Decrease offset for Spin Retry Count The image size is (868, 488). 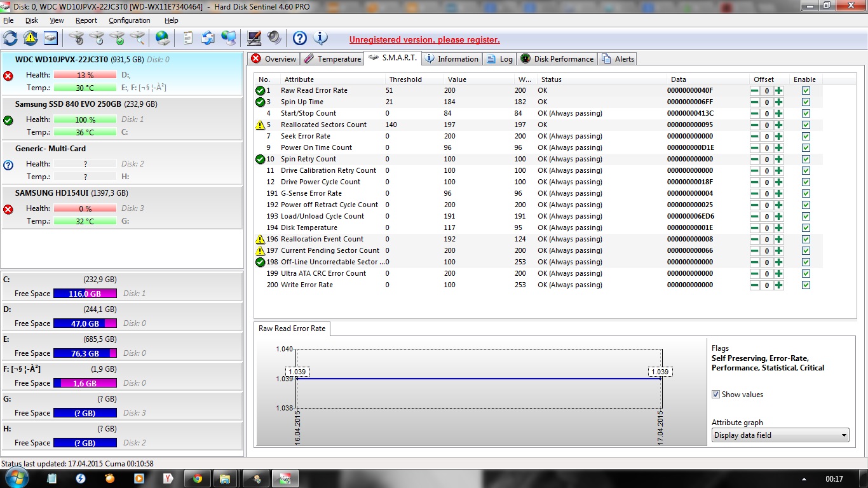click(755, 159)
